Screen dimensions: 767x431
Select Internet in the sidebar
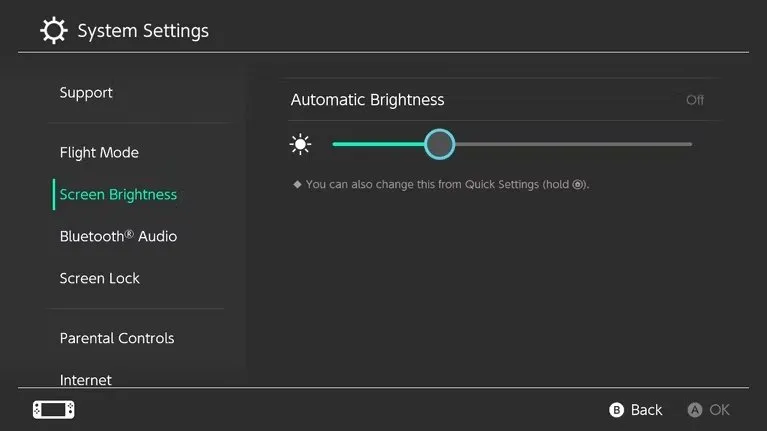coord(86,379)
